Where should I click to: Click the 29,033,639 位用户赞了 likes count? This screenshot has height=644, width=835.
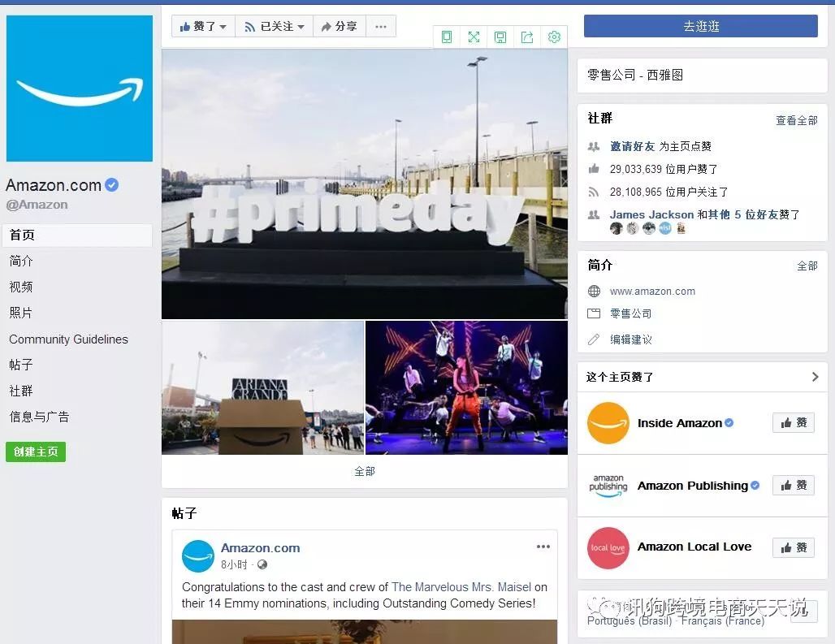click(x=664, y=169)
